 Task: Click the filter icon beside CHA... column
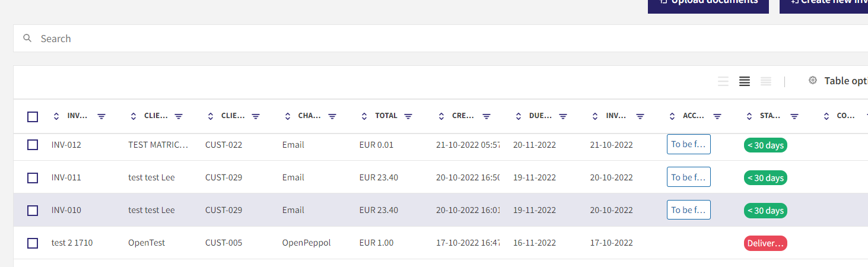(332, 116)
